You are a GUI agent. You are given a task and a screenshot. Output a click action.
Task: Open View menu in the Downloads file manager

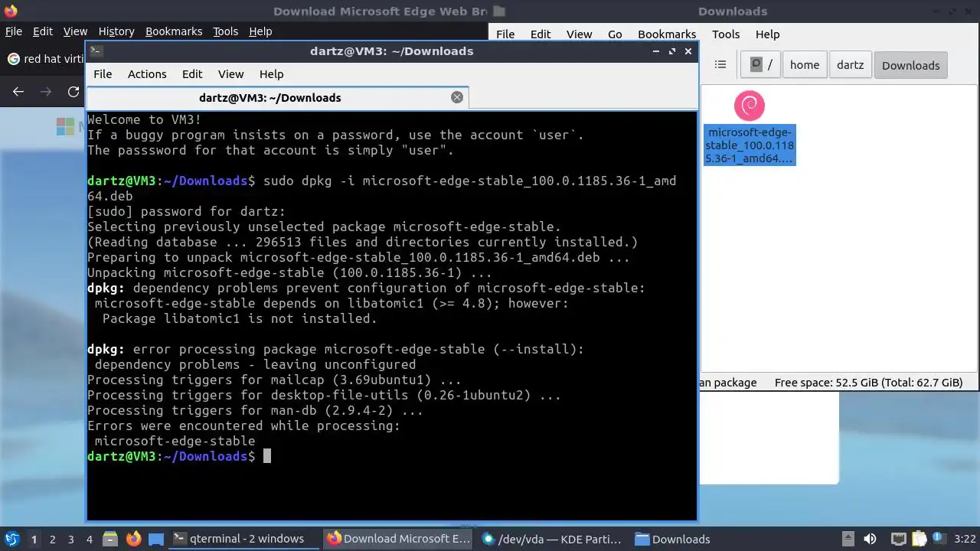coord(579,34)
